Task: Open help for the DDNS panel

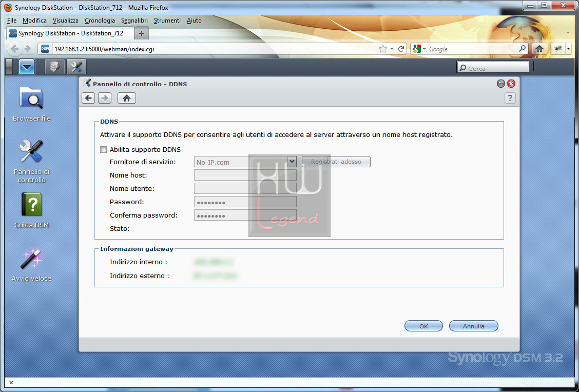Action: tap(510, 98)
